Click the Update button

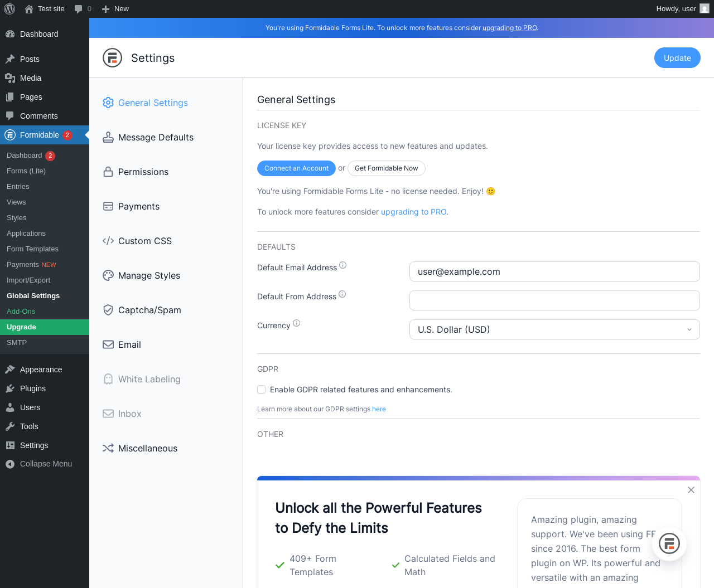point(677,58)
